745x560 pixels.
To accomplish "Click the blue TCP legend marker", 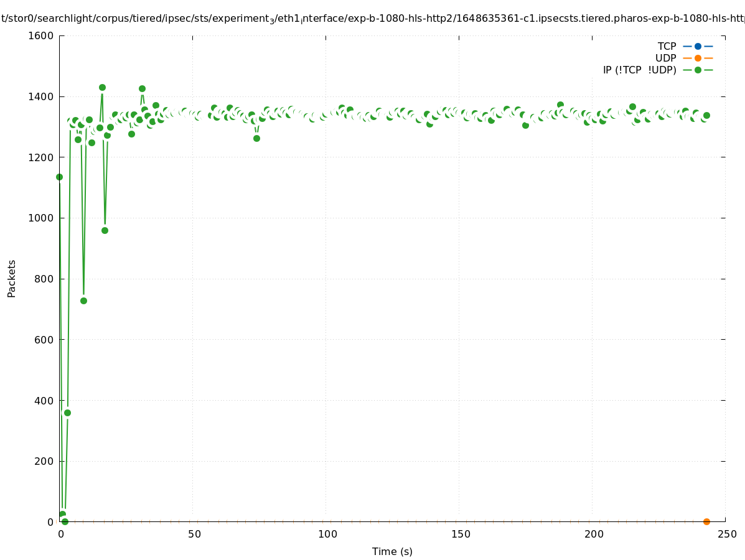I will point(698,46).
